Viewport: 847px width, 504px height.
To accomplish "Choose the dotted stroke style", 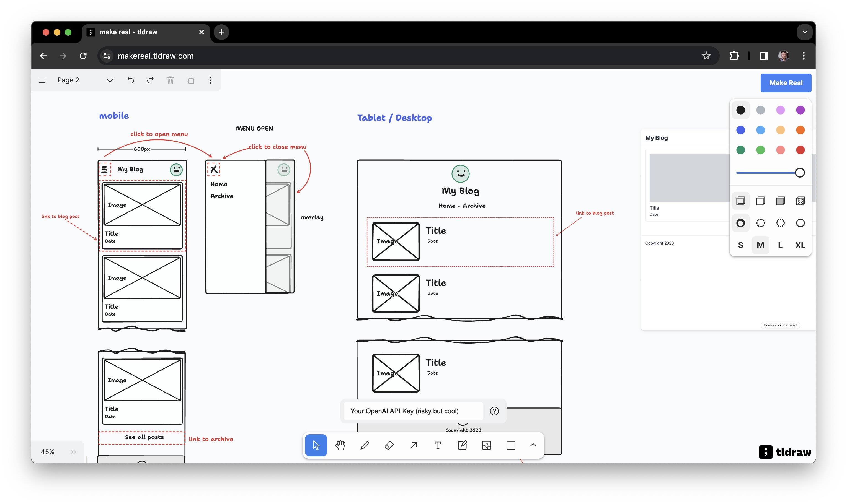I will [780, 223].
